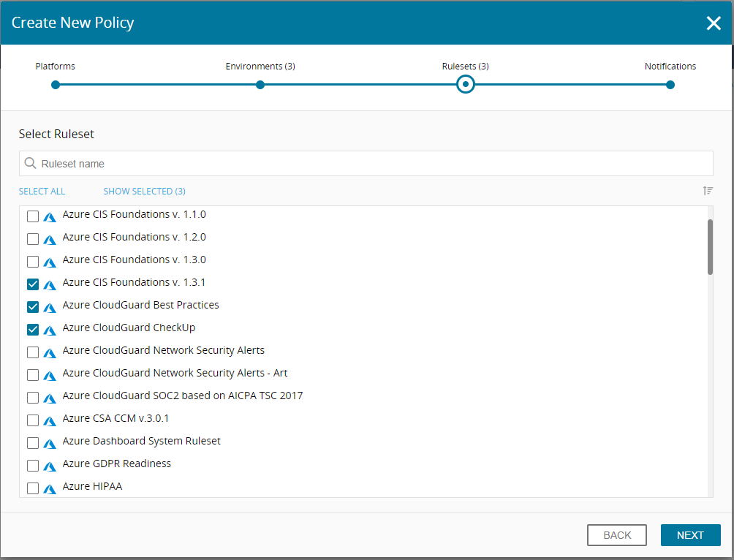This screenshot has width=734, height=560.
Task: Check Azure CSA CCM v.3.0.1 checkbox
Action: pyautogui.click(x=33, y=420)
